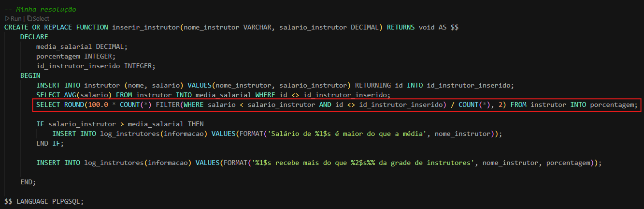Click the THEN keyword

coord(196,124)
